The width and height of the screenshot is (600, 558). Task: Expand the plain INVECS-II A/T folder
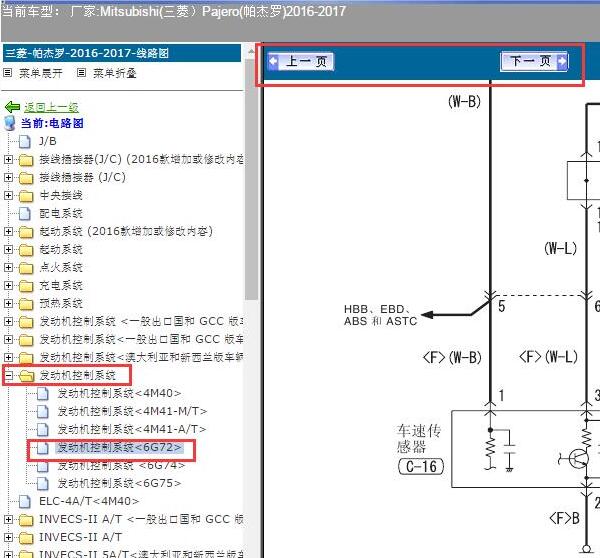(8, 537)
